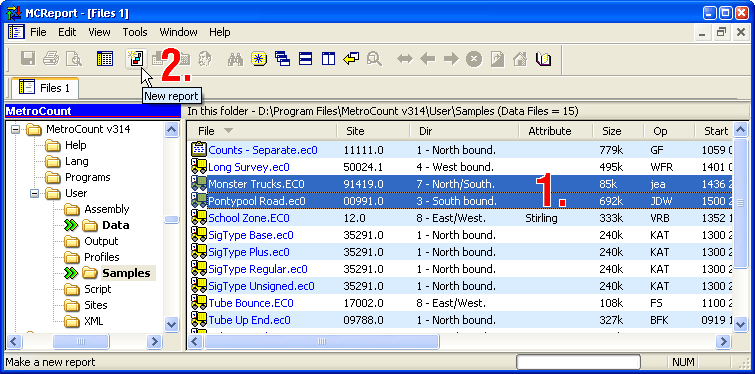
Task: Open the Edit menu
Action: tap(67, 32)
